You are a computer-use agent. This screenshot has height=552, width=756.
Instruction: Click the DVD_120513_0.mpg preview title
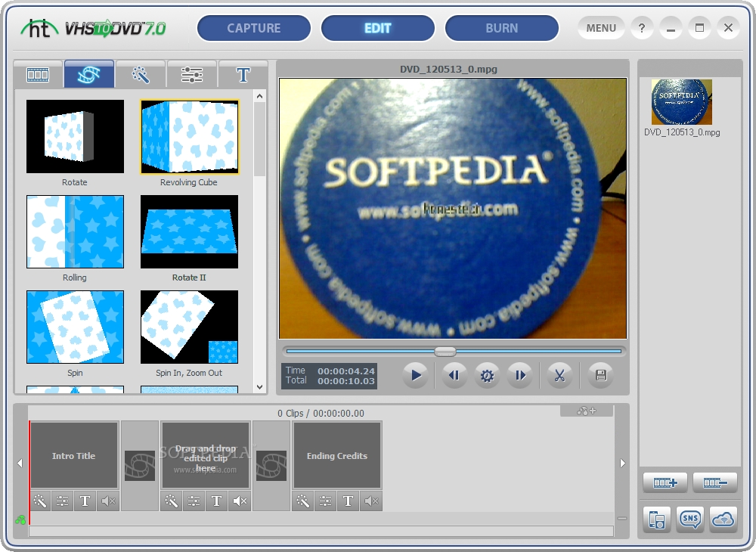[x=448, y=69]
